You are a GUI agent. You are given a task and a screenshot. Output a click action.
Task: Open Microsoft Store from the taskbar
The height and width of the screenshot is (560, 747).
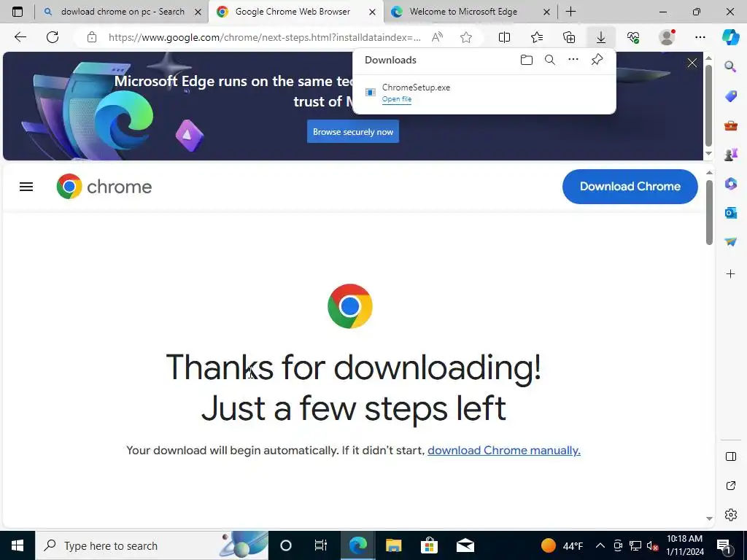(x=429, y=545)
